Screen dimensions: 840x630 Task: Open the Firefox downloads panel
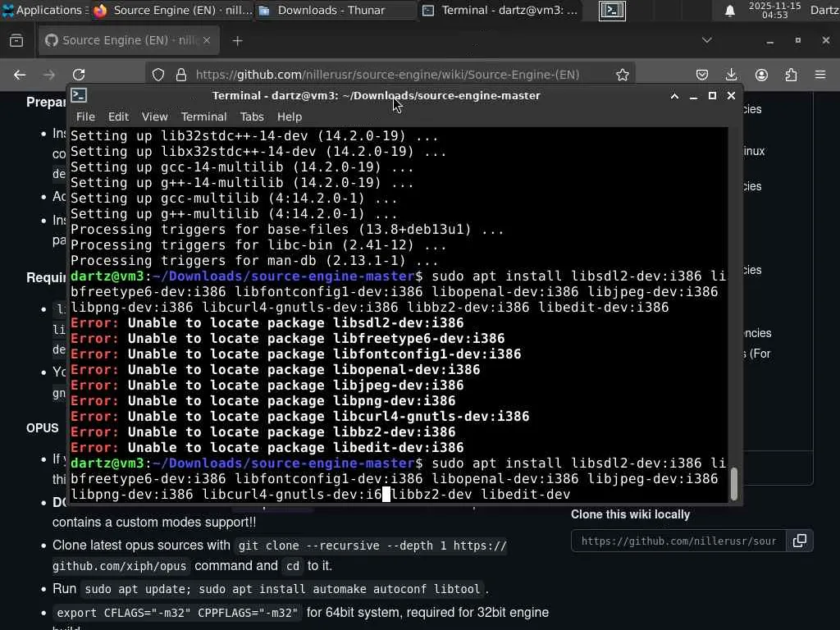point(731,75)
